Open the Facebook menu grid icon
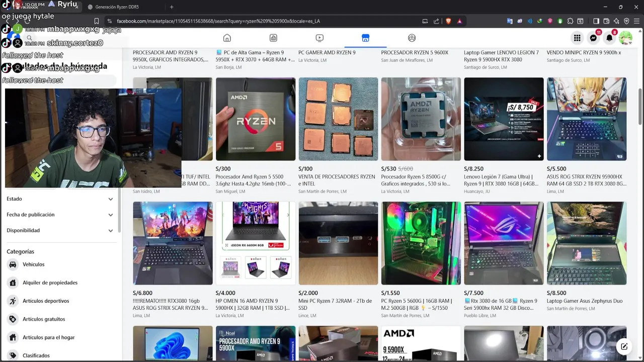The image size is (644, 362). tap(577, 38)
